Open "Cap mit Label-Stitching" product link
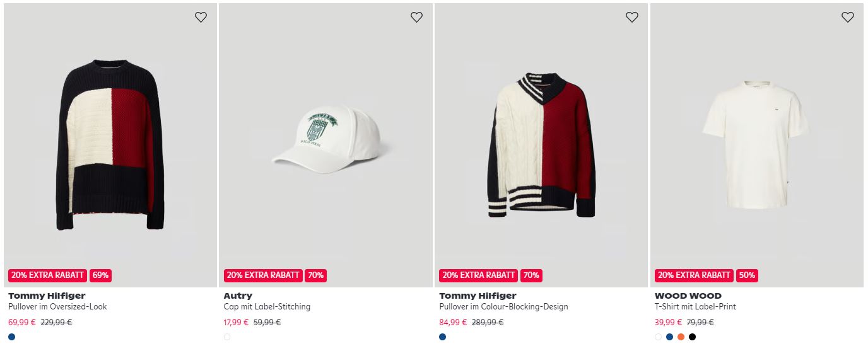This screenshot has height=346, width=868. click(x=267, y=307)
